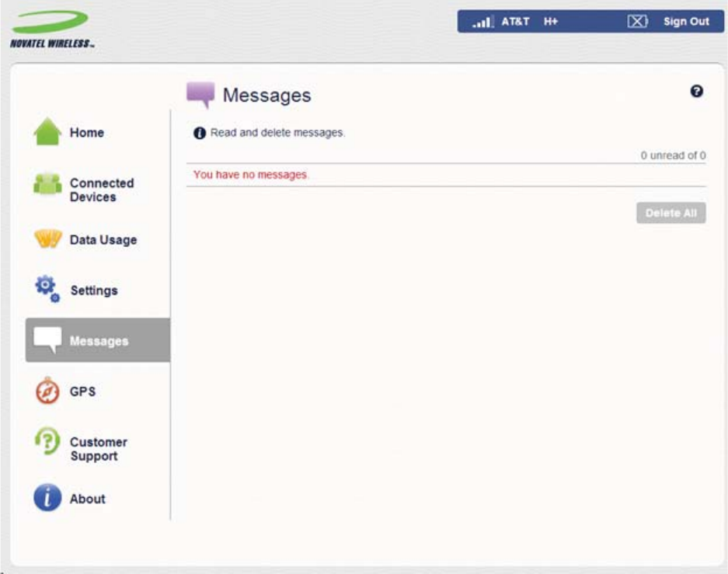Click the H+ network type indicator
Image resolution: width=728 pixels, height=574 pixels.
[x=551, y=21]
